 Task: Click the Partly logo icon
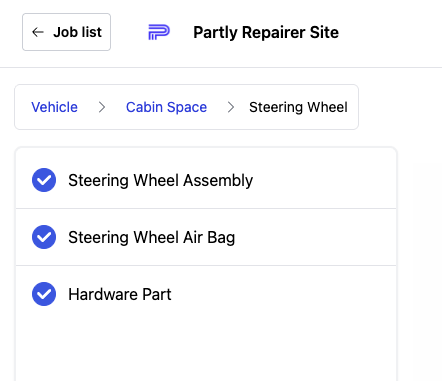coord(159,32)
